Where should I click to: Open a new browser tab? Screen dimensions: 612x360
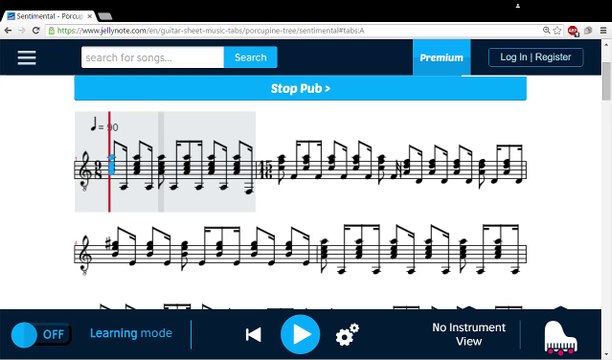[x=105, y=16]
